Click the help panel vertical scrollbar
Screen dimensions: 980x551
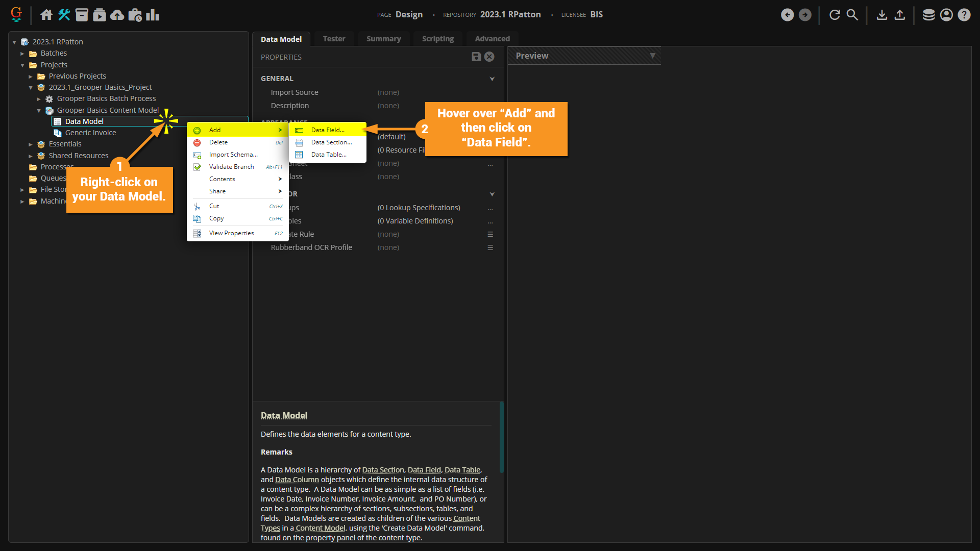tap(501, 437)
